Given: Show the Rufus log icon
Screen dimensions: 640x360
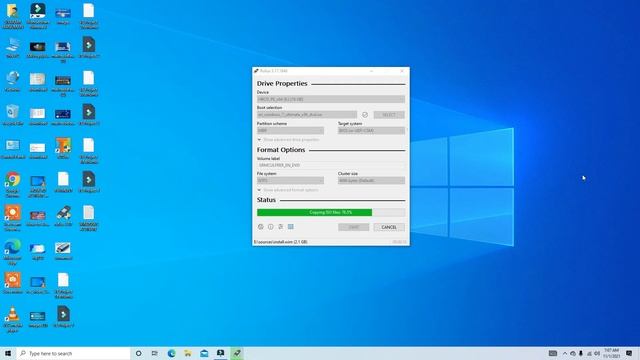Looking at the screenshot, I should pyautogui.click(x=291, y=227).
